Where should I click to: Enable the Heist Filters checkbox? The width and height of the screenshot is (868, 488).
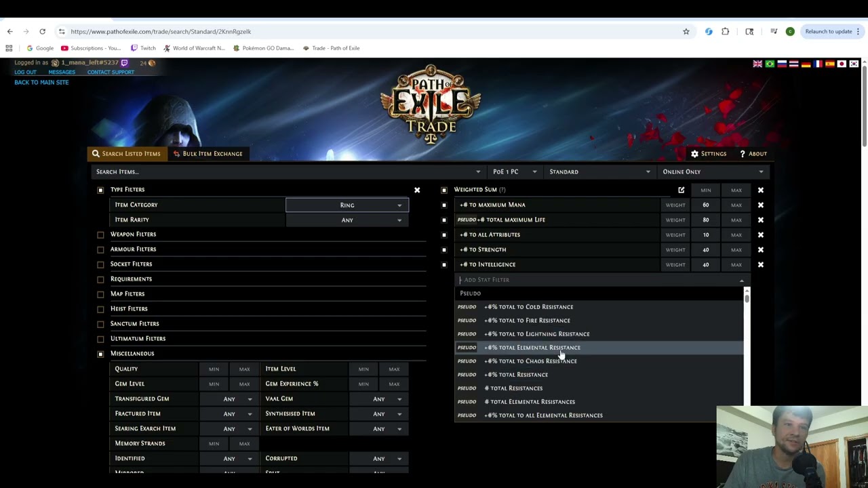tap(100, 309)
